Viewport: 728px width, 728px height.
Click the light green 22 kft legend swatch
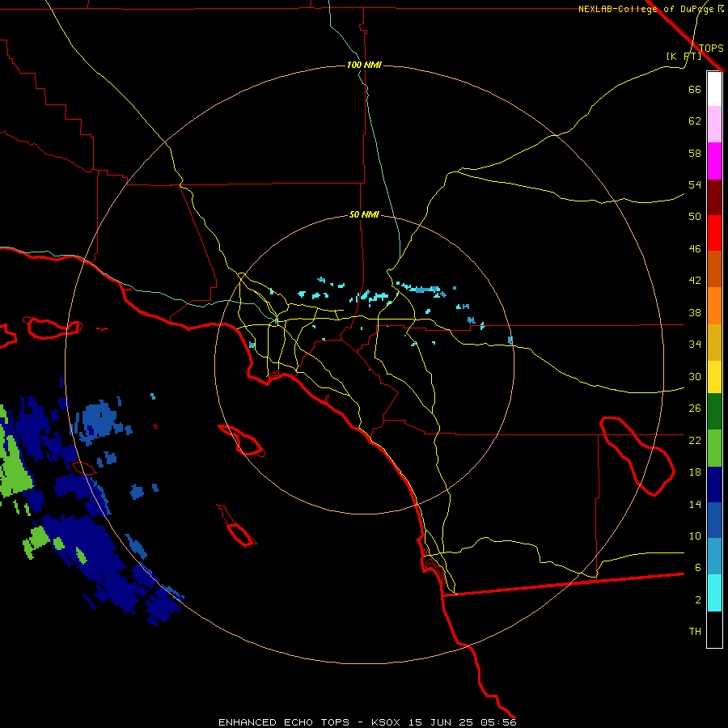(714, 448)
